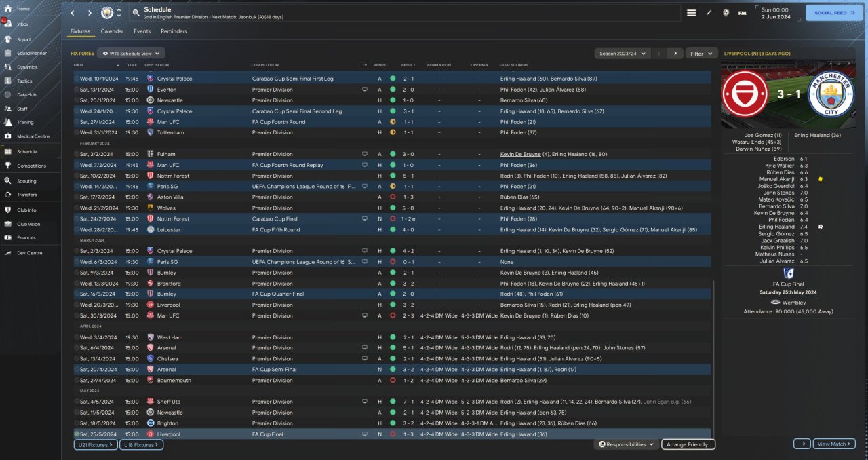Open the Kevin De Bruyne link in the Fulham row
The width and height of the screenshot is (868, 460).
(522, 154)
